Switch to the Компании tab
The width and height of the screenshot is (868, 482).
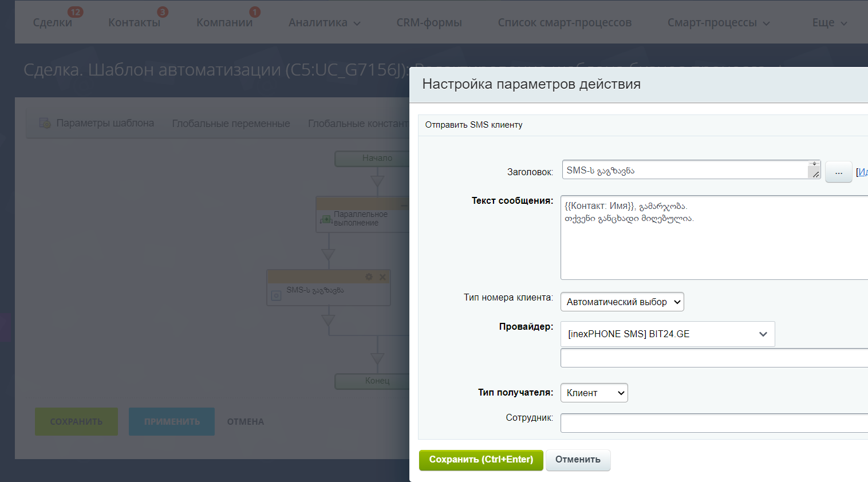pos(224,22)
